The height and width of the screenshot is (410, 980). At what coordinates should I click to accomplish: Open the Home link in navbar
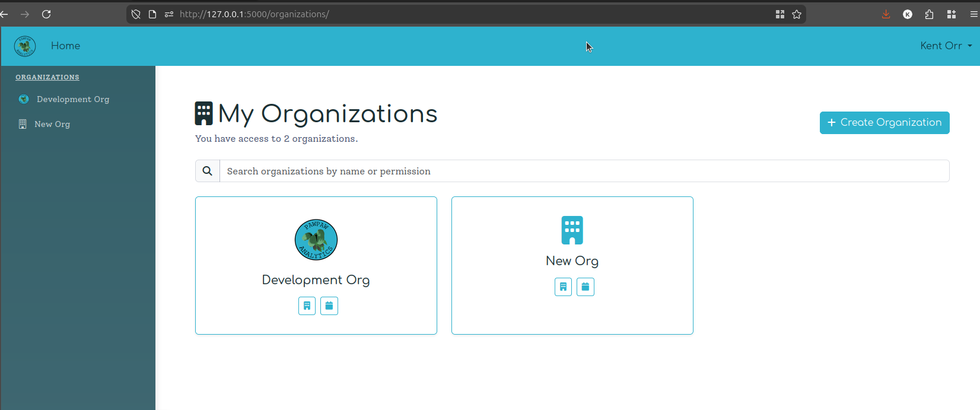click(x=65, y=46)
